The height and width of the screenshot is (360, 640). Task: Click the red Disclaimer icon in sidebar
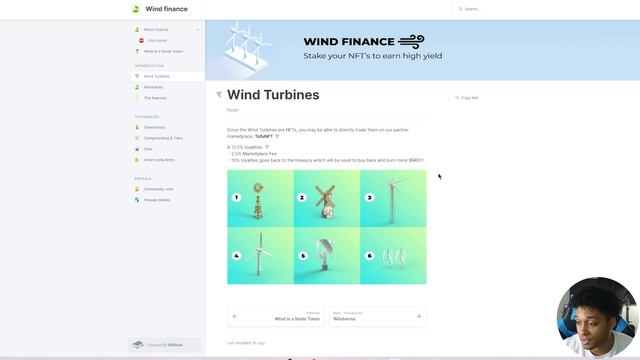[141, 40]
